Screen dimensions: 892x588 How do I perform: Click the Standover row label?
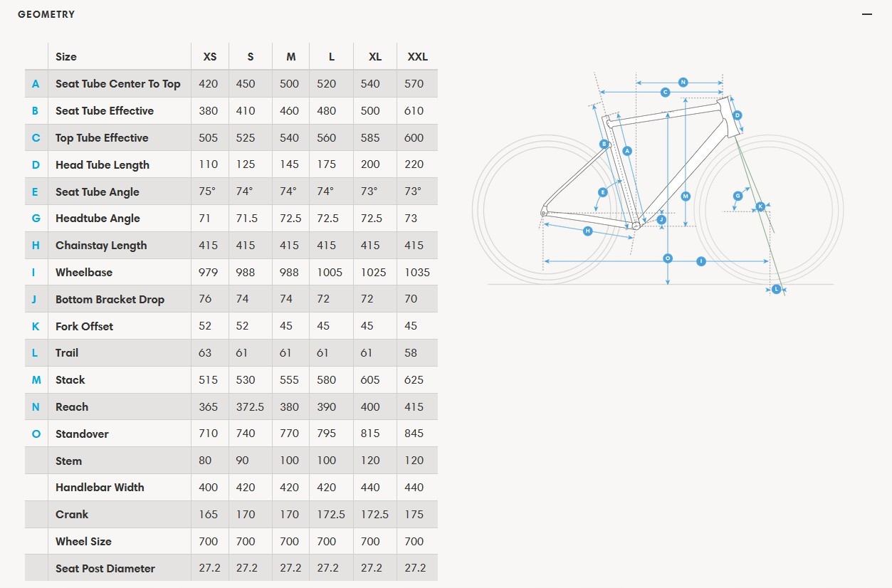click(82, 434)
